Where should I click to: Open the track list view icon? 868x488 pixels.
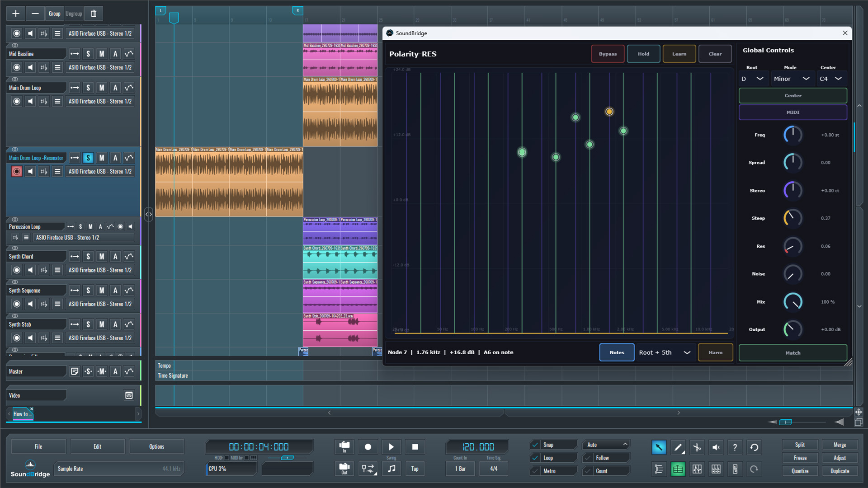(x=659, y=469)
